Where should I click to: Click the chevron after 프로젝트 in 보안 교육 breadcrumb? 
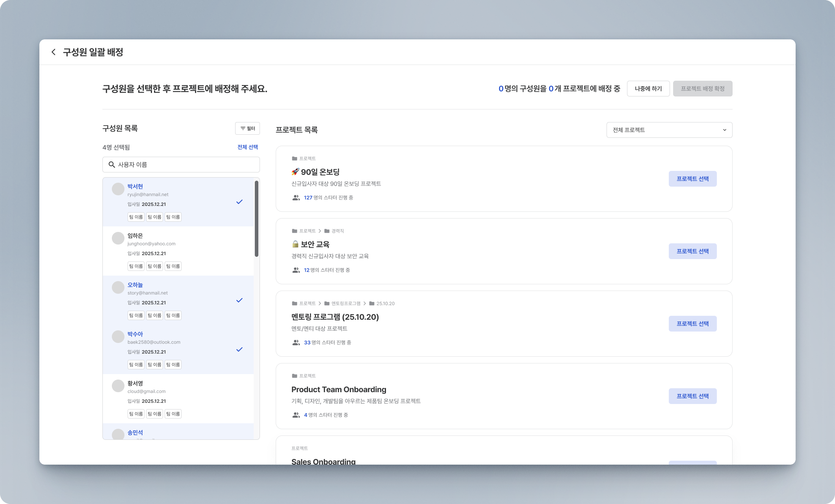click(320, 231)
